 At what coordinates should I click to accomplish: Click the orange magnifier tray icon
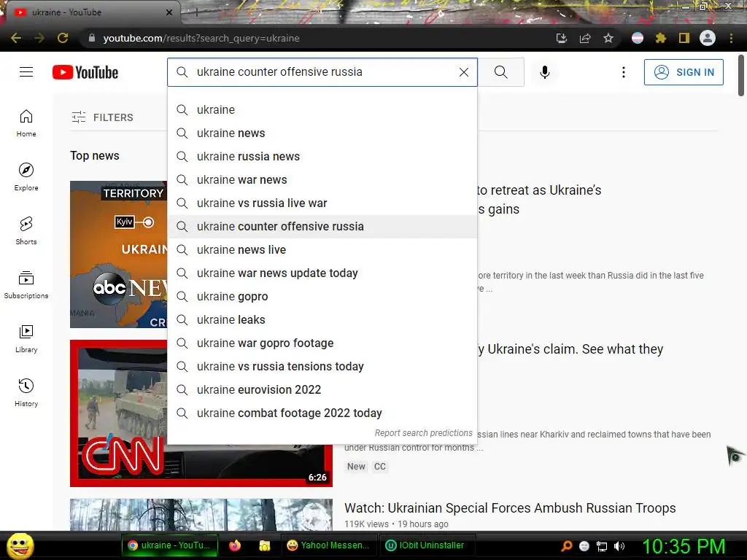coord(566,546)
